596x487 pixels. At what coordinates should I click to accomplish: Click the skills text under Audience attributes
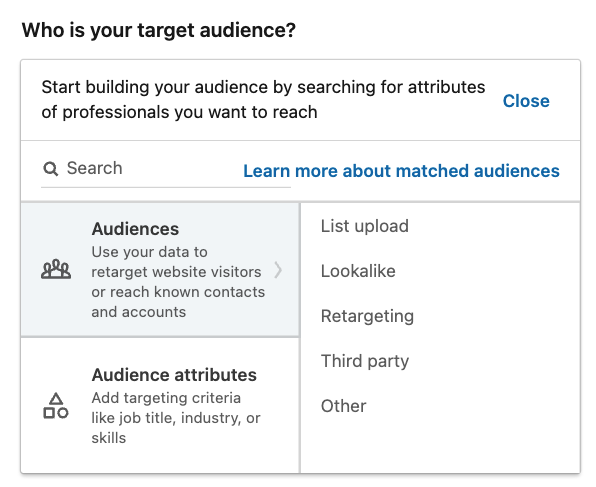109,438
